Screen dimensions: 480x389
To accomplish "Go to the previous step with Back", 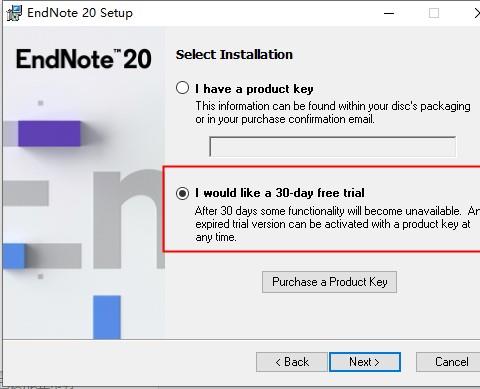I will click(x=292, y=362).
